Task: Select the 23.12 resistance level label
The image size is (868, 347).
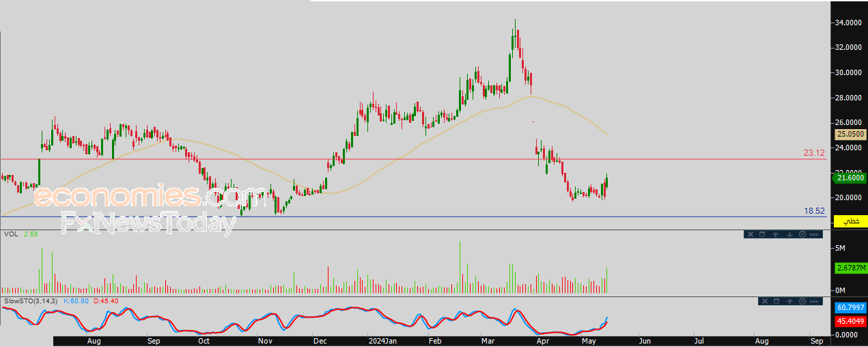Action: 814,153
